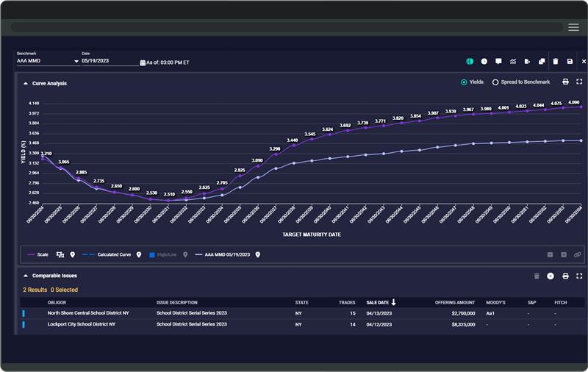This screenshot has width=588, height=372.
Task: Click the duplicate copy icon in toolbar
Action: (x=541, y=62)
